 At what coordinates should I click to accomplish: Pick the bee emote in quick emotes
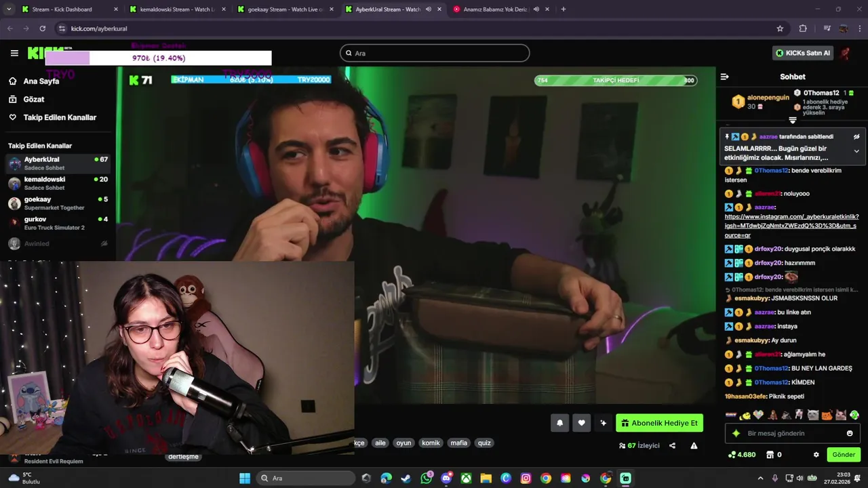pyautogui.click(x=745, y=415)
